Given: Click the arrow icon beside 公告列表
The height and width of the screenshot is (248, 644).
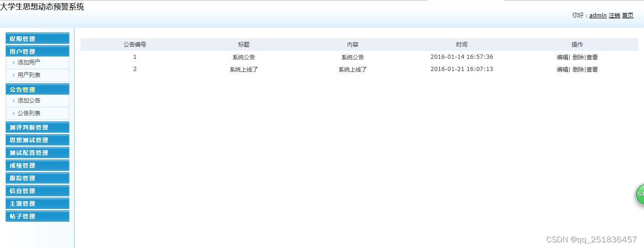Looking at the screenshot, I should pos(14,113).
